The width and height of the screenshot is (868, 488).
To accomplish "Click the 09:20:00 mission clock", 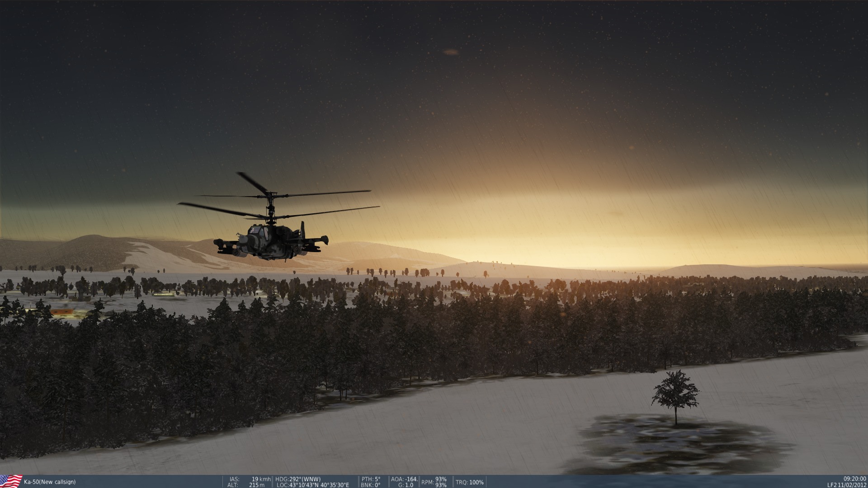I will coord(854,479).
